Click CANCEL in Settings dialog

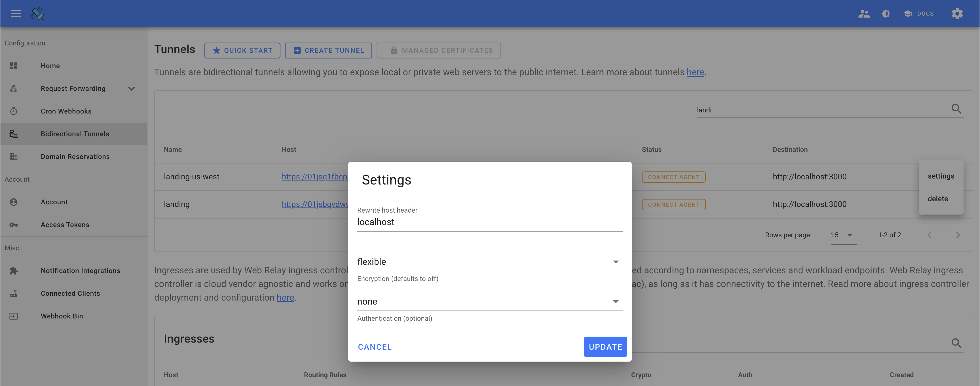click(x=374, y=347)
